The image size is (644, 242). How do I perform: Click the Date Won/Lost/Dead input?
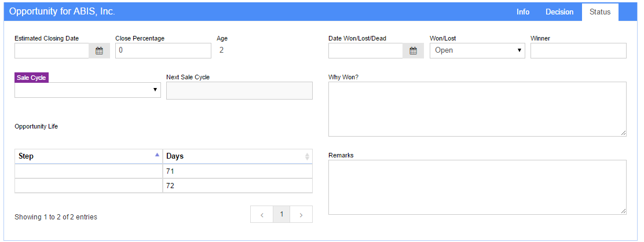(x=365, y=51)
